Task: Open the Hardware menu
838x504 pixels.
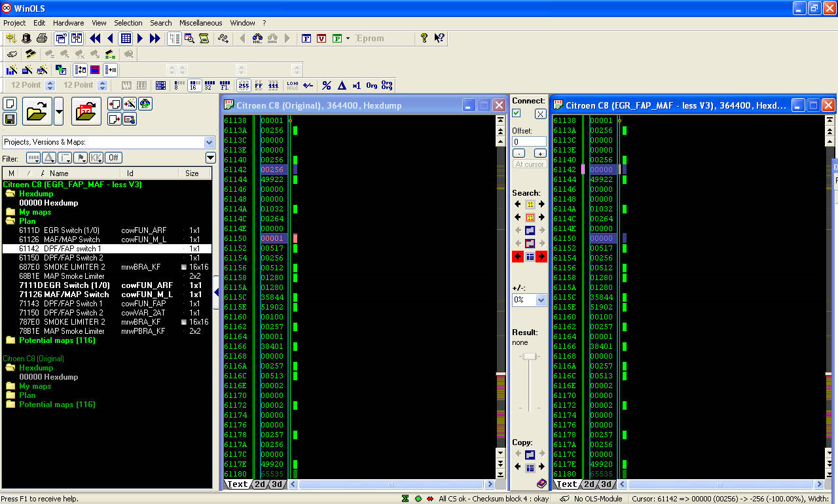Action: [x=68, y=23]
